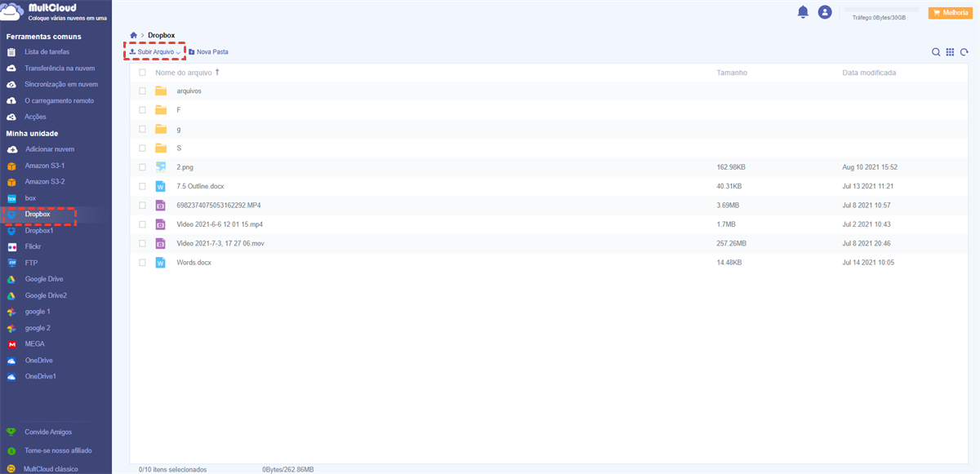This screenshot has width=980, height=474.
Task: Click the 6982374075053162292.MP4 video icon
Action: coord(161,205)
